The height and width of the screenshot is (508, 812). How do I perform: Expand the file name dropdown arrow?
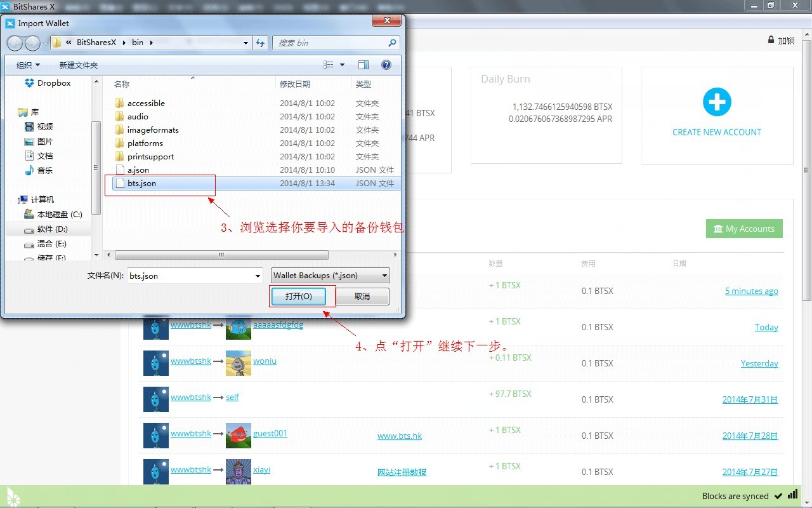258,276
